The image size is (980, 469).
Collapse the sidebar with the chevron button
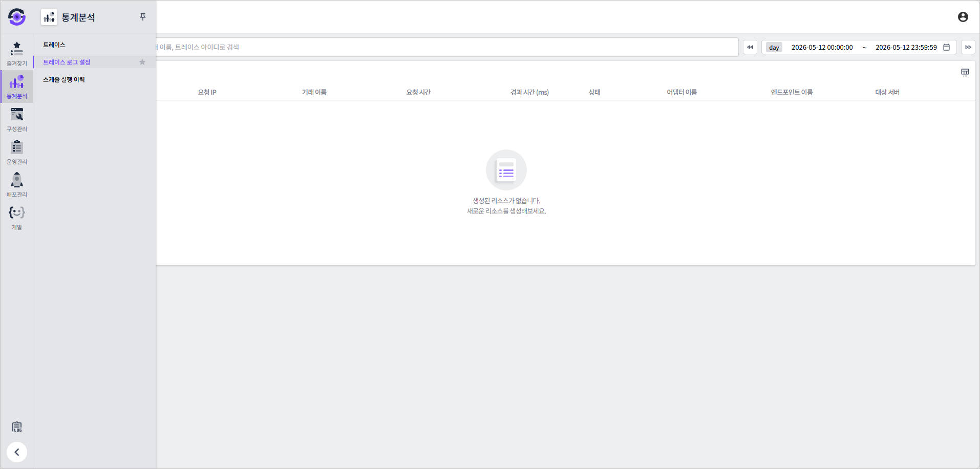pos(17,452)
